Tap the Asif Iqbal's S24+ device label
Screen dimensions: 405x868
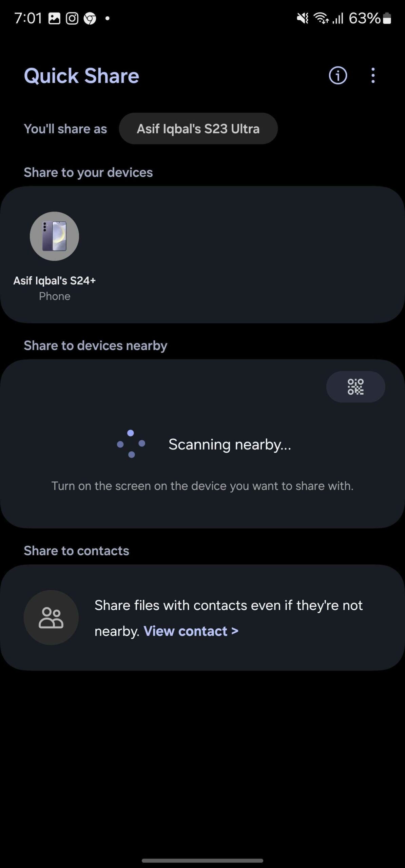coord(55,280)
